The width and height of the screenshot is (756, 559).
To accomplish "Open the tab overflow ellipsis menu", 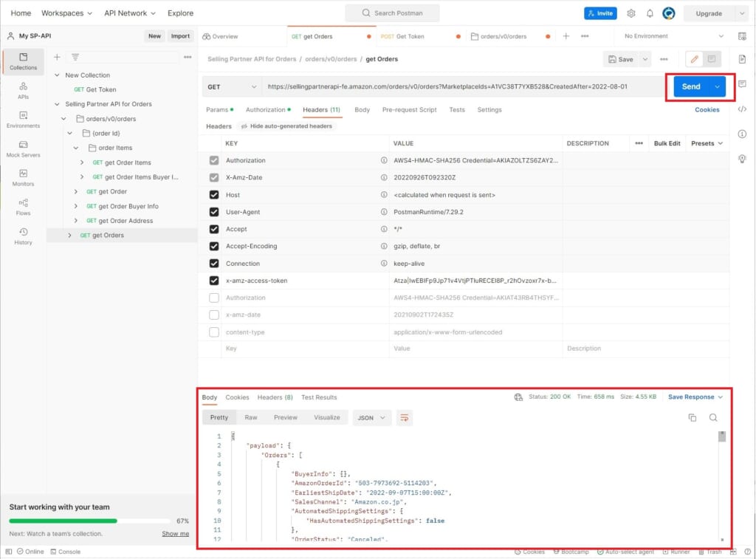I will 585,36.
